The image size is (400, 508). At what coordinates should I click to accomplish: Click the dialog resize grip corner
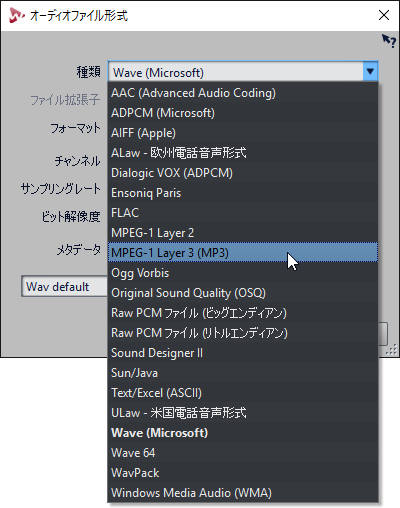point(391,349)
